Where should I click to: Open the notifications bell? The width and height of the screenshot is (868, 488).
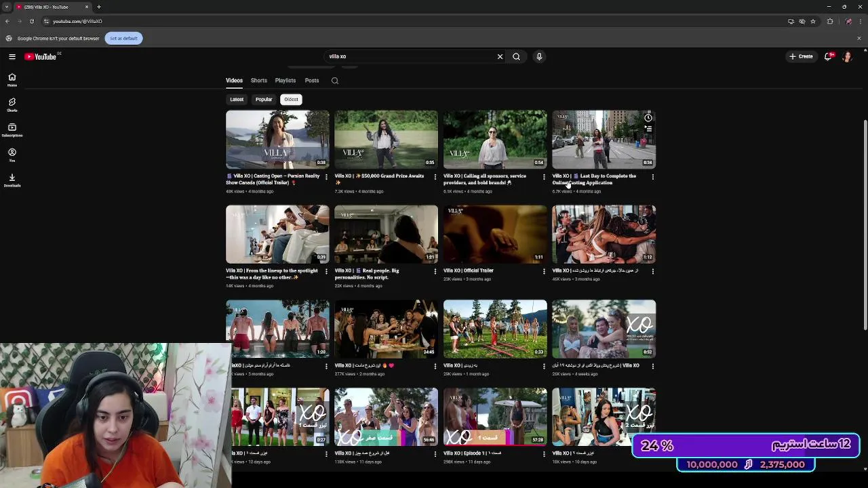click(827, 56)
